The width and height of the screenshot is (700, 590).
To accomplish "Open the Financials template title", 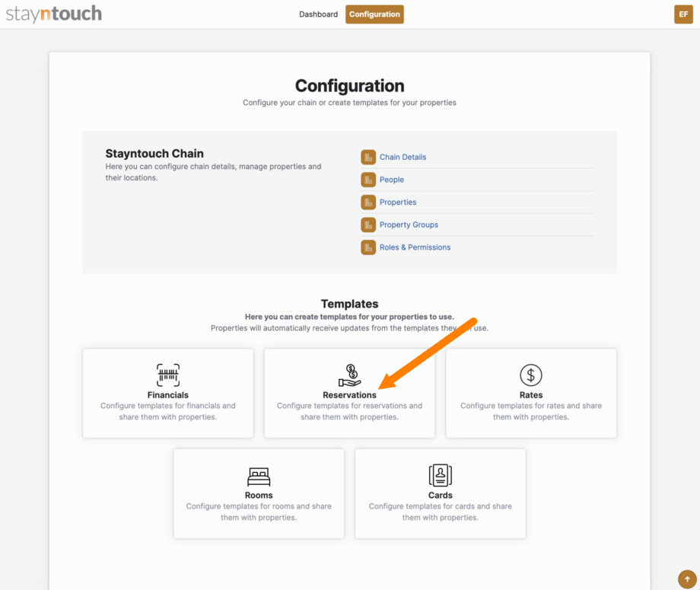I will (x=168, y=395).
